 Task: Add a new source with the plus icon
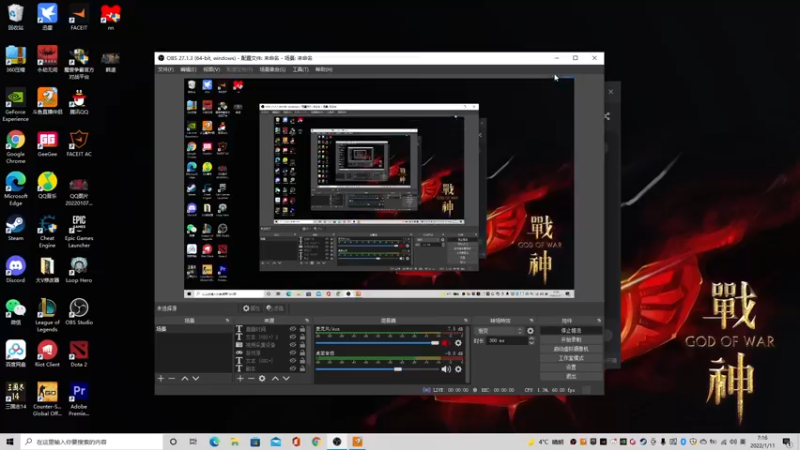click(240, 379)
